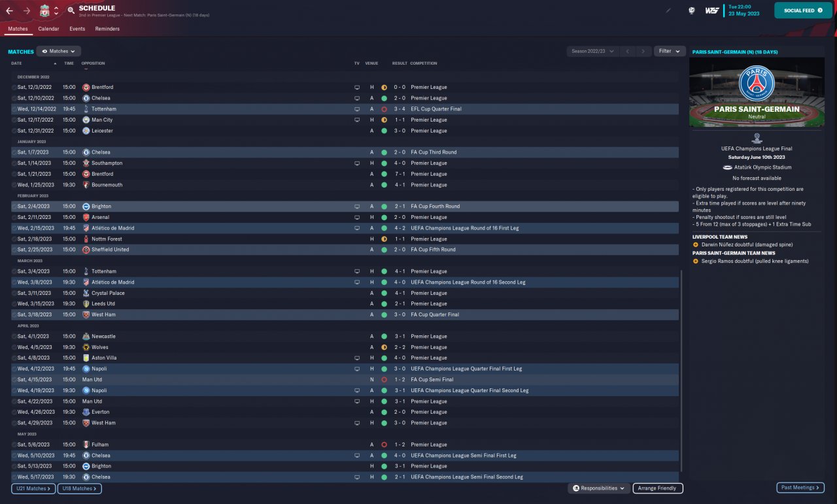837x504 pixels.
Task: Click the Man City badge on 12/17/2022
Action: click(86, 120)
